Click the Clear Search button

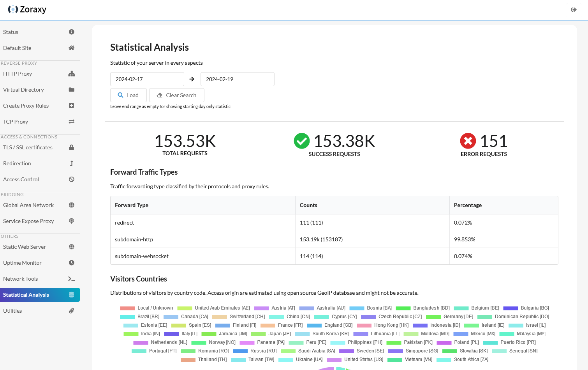click(176, 95)
